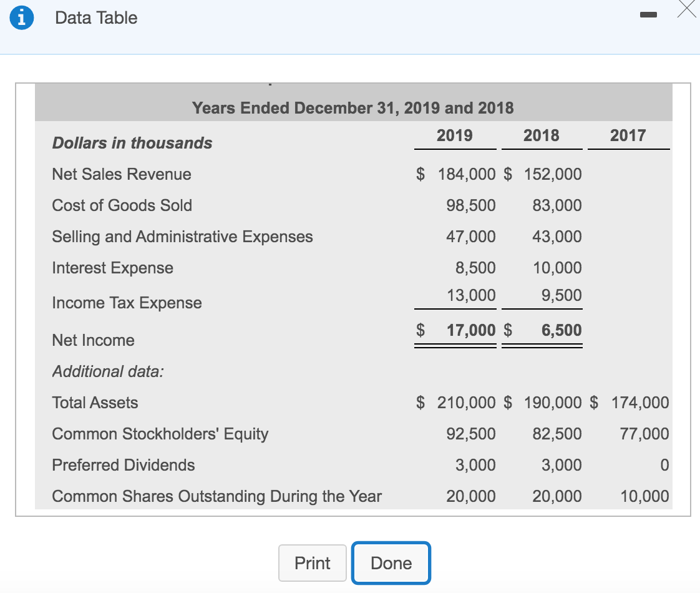The image size is (700, 593).
Task: Click Common Stockholders' Equity label
Action: point(160,434)
